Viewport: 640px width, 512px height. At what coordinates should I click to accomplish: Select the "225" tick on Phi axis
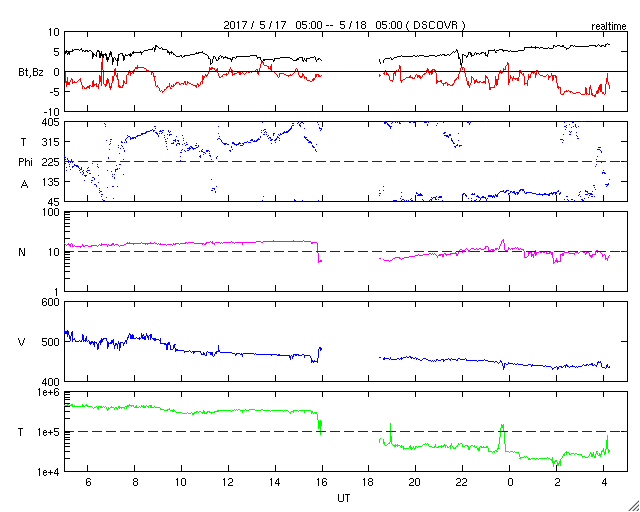pos(51,162)
